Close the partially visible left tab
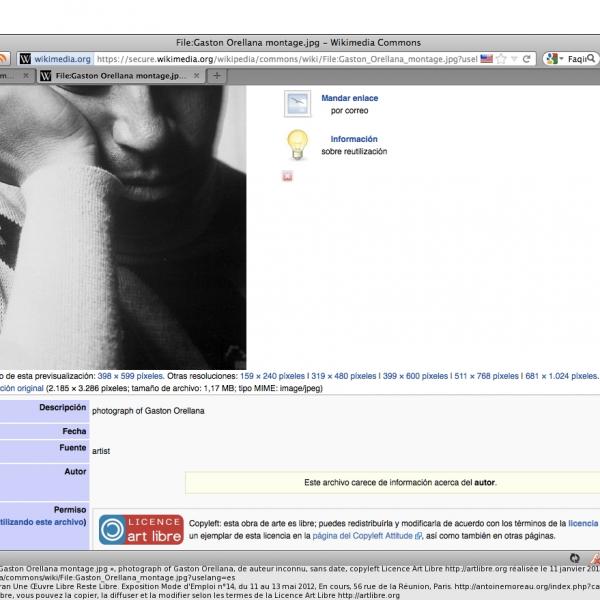The height and width of the screenshot is (600, 600). point(26,76)
